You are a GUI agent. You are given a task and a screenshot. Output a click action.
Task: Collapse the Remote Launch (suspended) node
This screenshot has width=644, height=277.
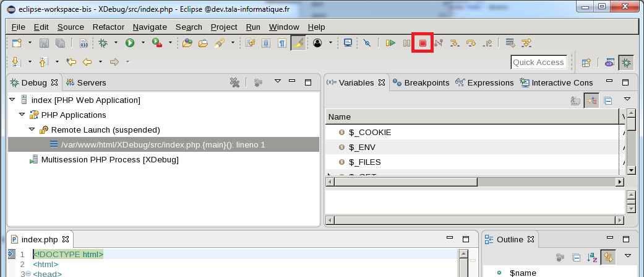(32, 130)
